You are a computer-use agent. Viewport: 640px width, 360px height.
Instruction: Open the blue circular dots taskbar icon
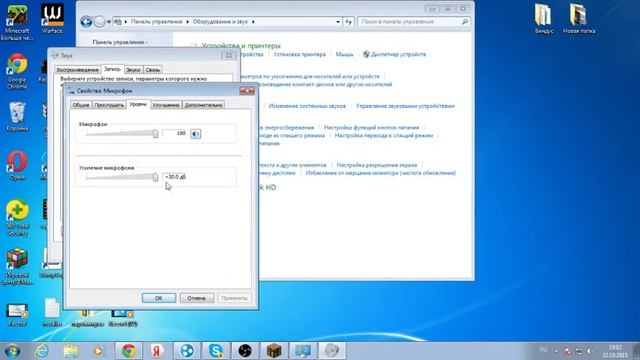point(187,351)
